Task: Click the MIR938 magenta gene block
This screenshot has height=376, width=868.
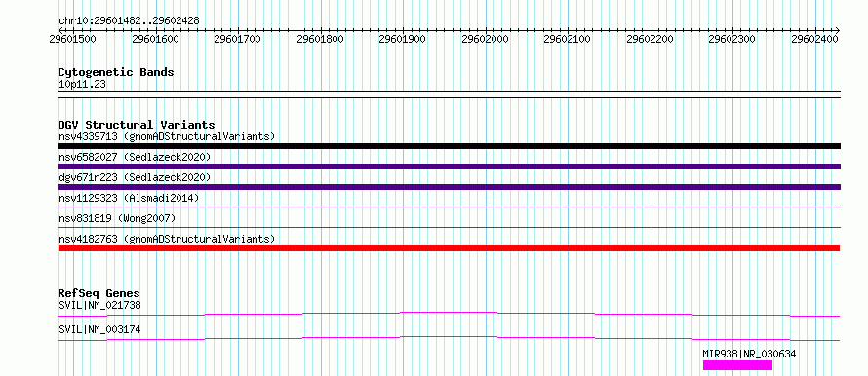Action: (x=737, y=365)
